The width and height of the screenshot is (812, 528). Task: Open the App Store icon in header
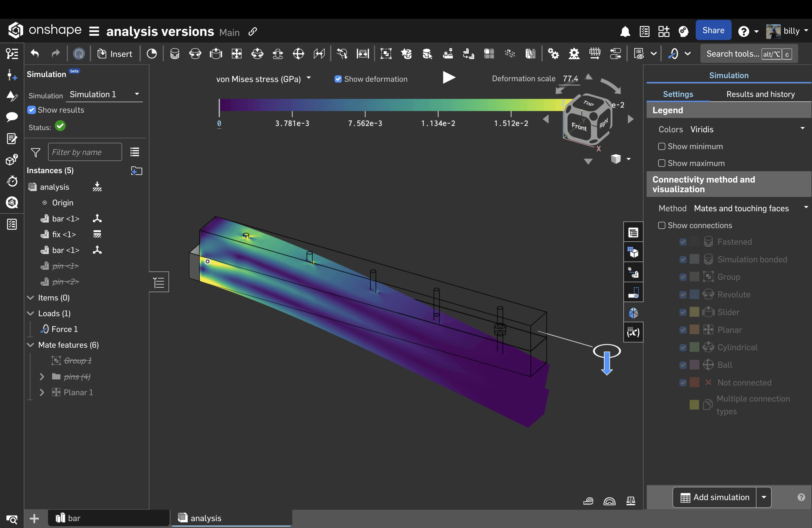pos(664,31)
